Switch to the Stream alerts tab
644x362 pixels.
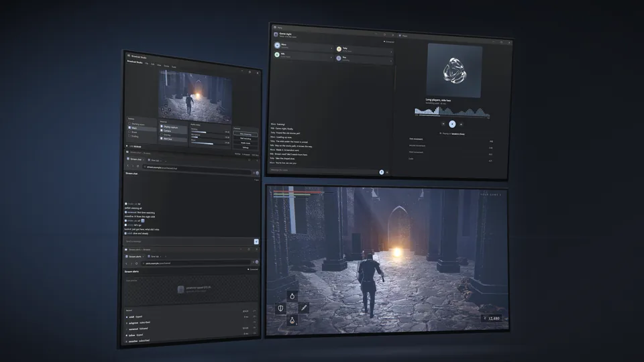(x=135, y=257)
